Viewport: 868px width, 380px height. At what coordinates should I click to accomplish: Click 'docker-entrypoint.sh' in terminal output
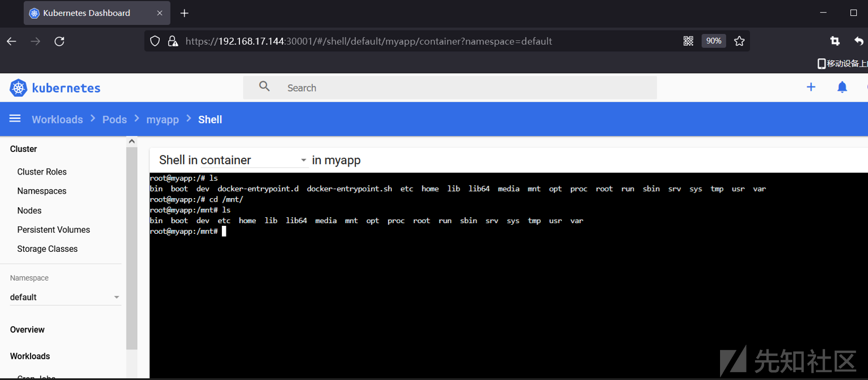click(x=349, y=189)
